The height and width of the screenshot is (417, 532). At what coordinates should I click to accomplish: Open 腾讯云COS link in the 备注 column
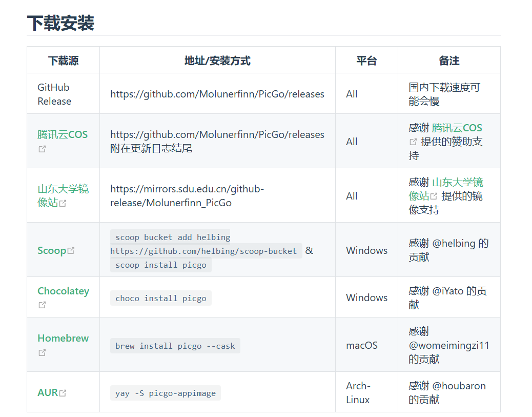[x=457, y=128]
